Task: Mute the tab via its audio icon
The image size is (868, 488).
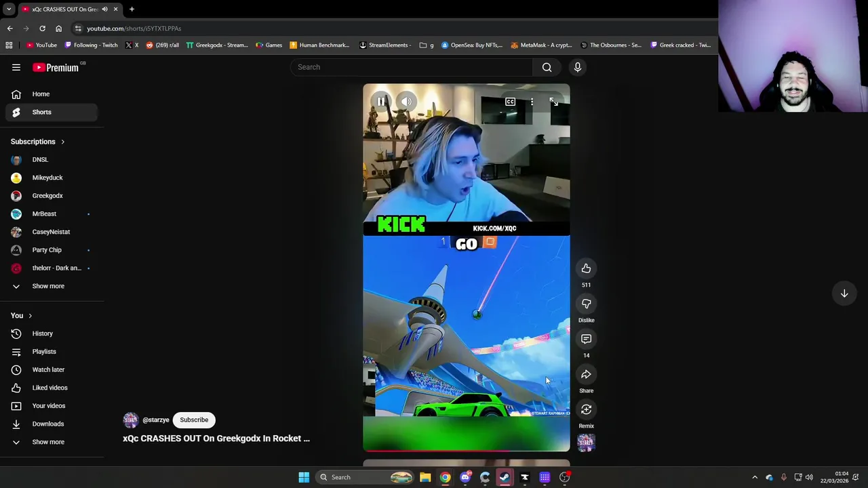Action: (x=104, y=9)
